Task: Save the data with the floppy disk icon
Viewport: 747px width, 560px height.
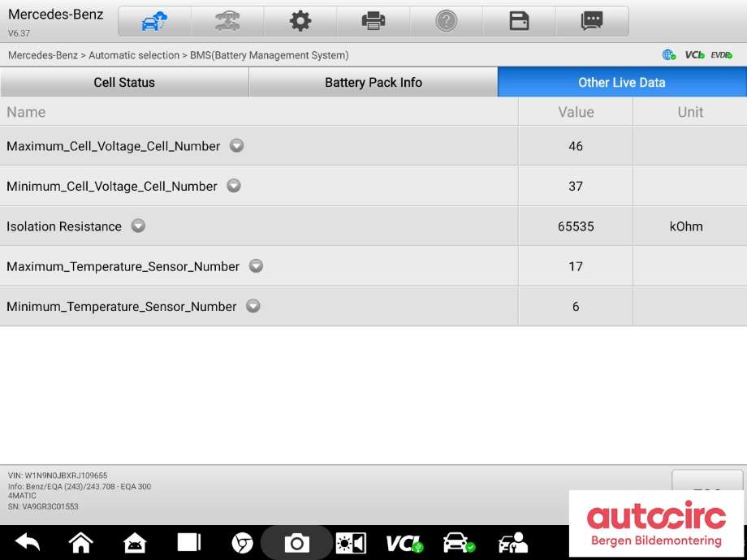Action: click(520, 21)
